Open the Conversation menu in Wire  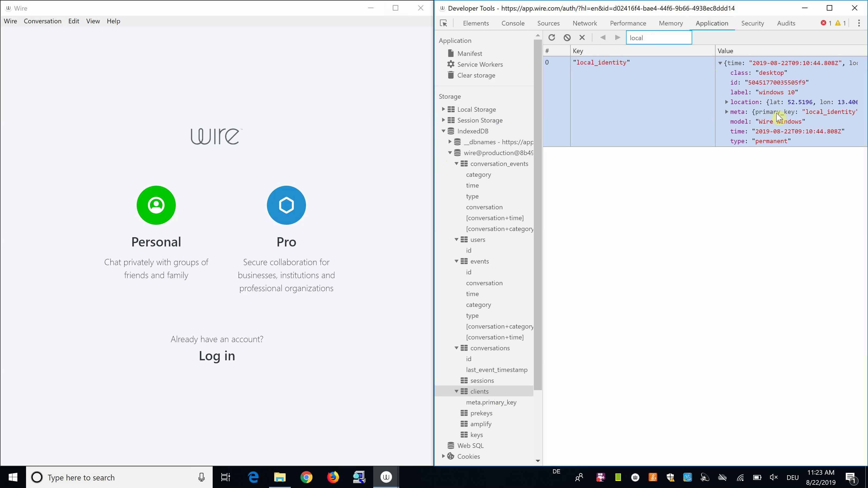[43, 21]
